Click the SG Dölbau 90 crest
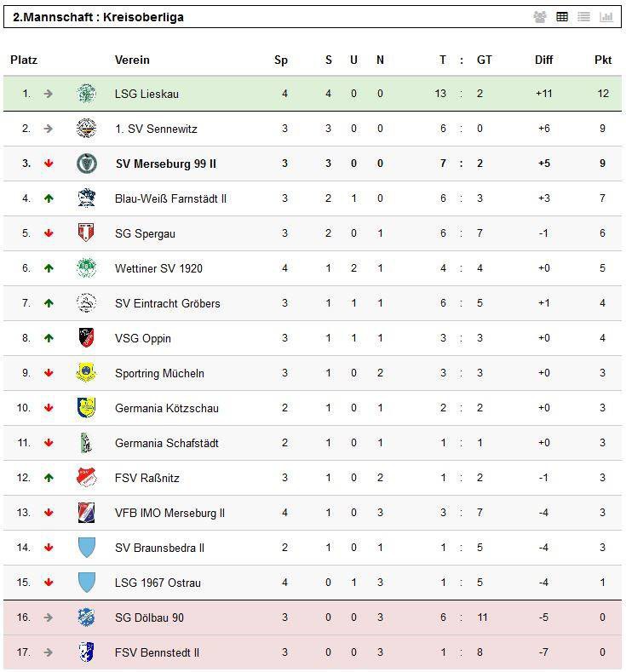This screenshot has height=672, width=626. 87,617
